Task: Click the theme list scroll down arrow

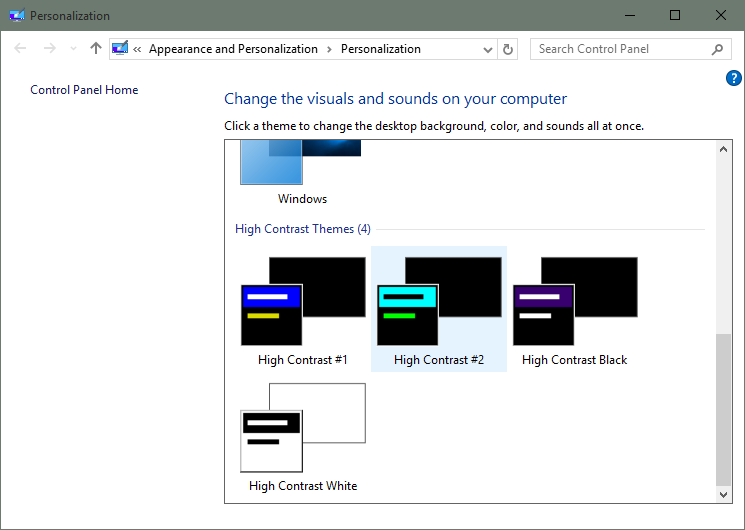Action: pos(723,494)
